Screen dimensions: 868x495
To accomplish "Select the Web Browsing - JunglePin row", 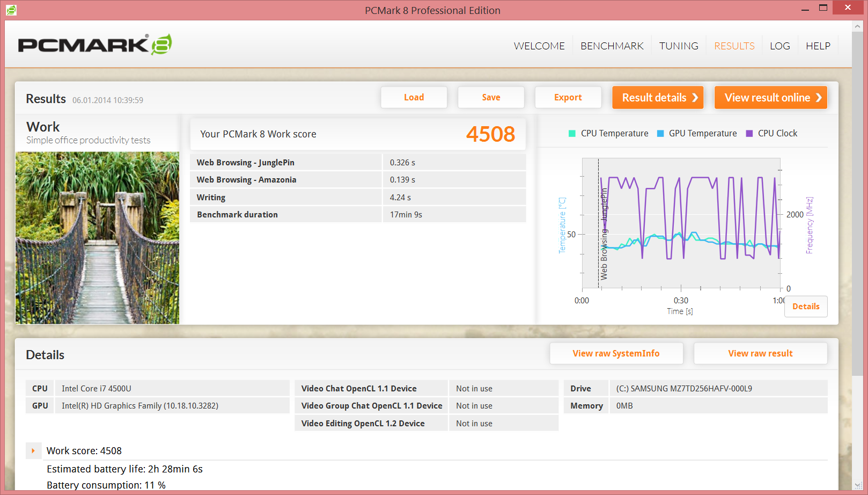I will click(358, 162).
